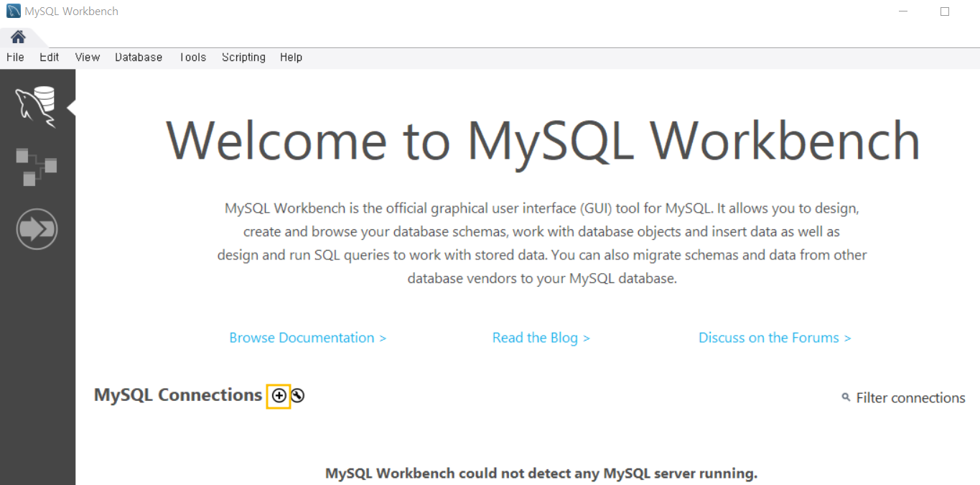Maximize the MySQL Workbench window
This screenshot has height=485, width=980.
click(945, 11)
